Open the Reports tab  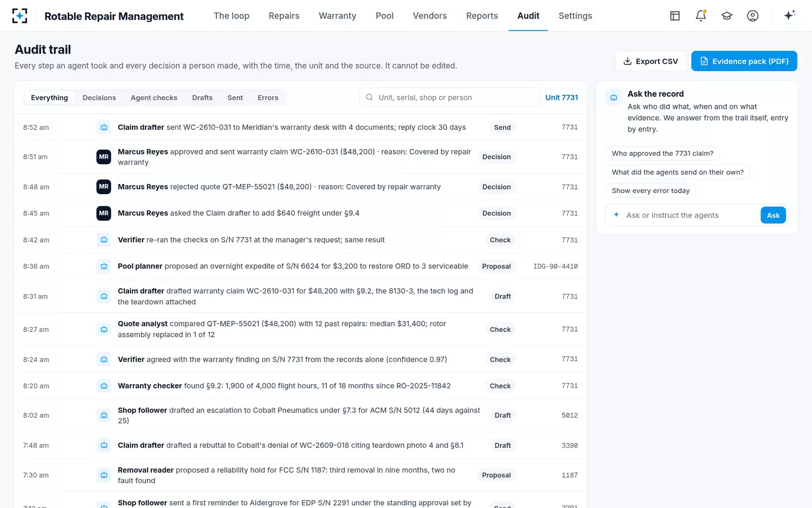(x=482, y=16)
